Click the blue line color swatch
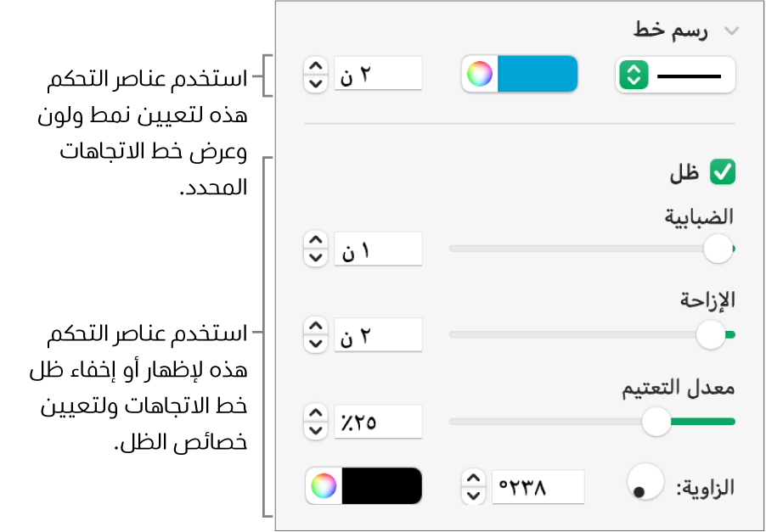 [537, 75]
